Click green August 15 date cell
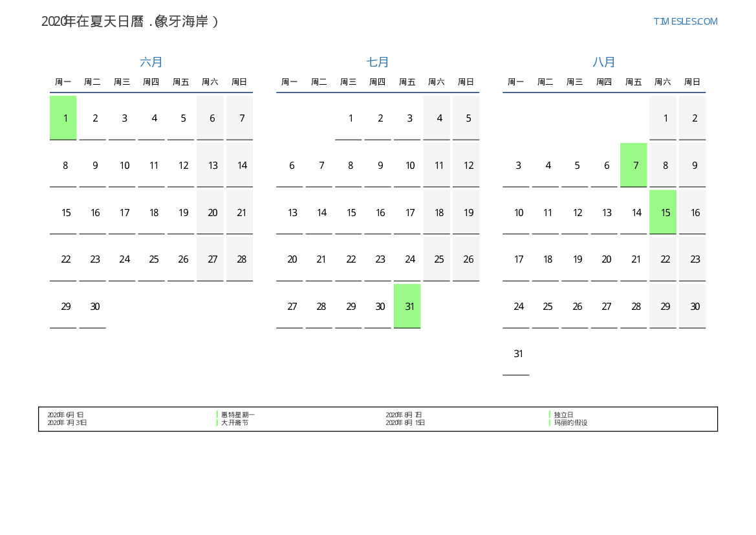 click(x=663, y=212)
